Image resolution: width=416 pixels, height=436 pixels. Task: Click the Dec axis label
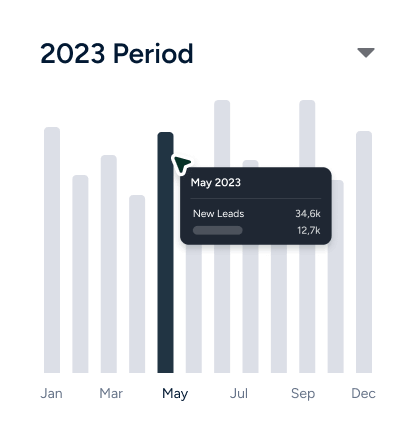(363, 393)
